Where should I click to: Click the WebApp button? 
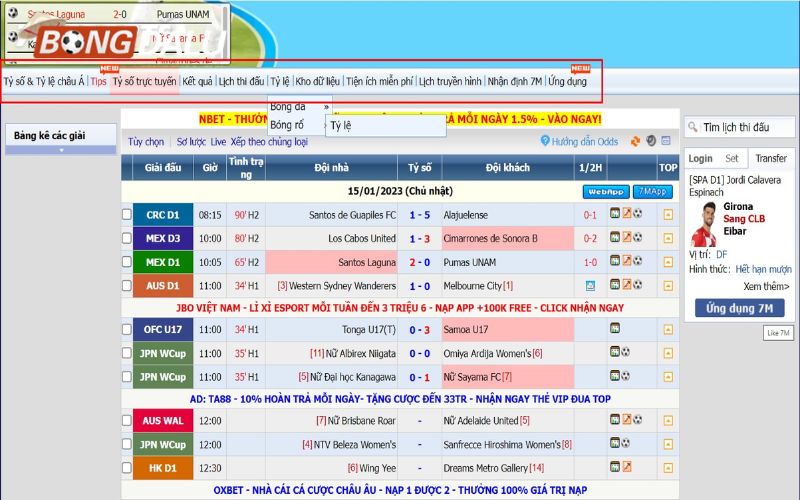606,192
